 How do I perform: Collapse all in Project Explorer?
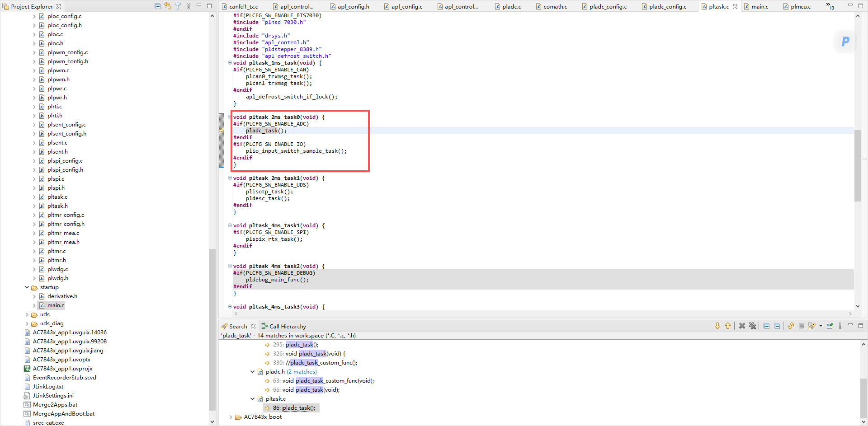coord(157,6)
